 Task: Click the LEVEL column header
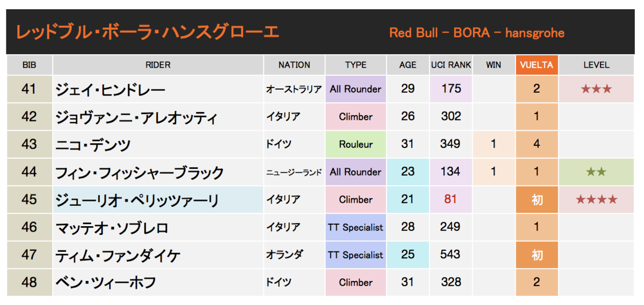pyautogui.click(x=596, y=65)
